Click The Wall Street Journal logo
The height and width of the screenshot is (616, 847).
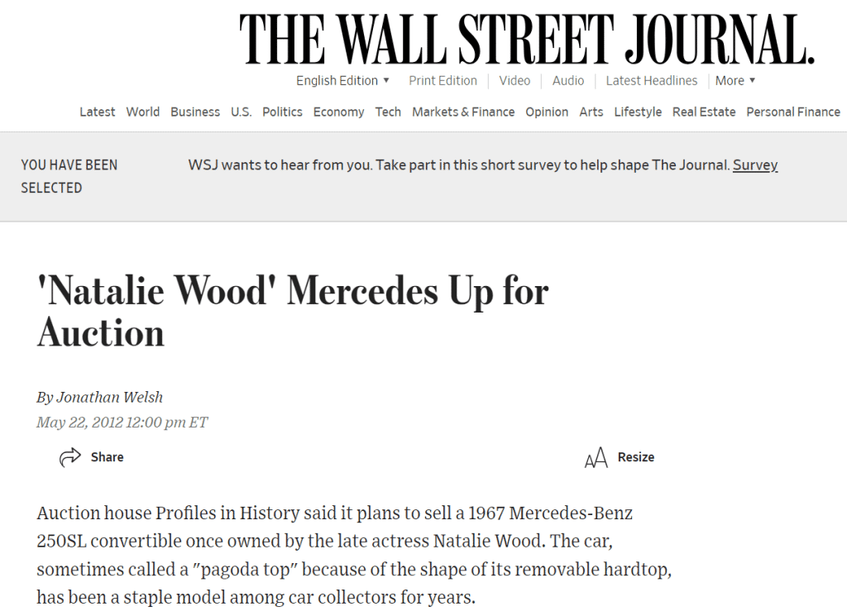527,41
